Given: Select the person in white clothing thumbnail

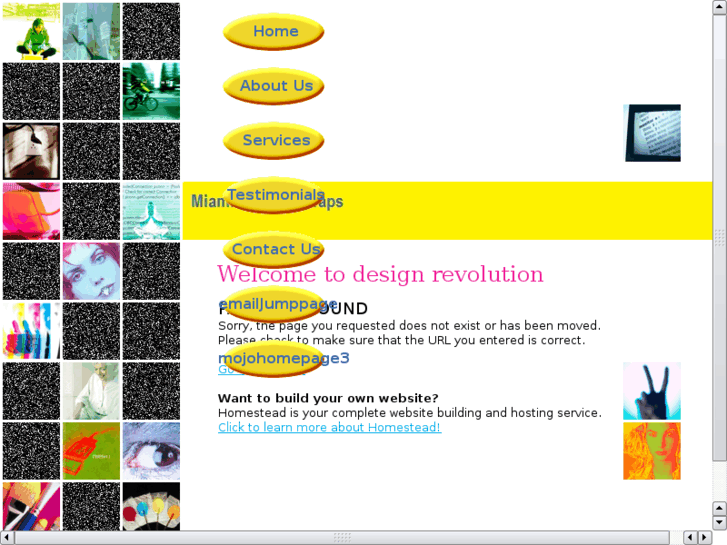Looking at the screenshot, I should pyautogui.click(x=91, y=391).
